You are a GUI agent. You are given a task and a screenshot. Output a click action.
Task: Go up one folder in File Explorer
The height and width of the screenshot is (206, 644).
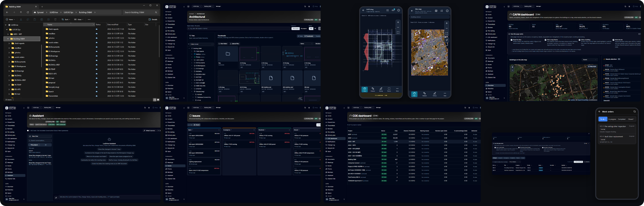point(21,12)
